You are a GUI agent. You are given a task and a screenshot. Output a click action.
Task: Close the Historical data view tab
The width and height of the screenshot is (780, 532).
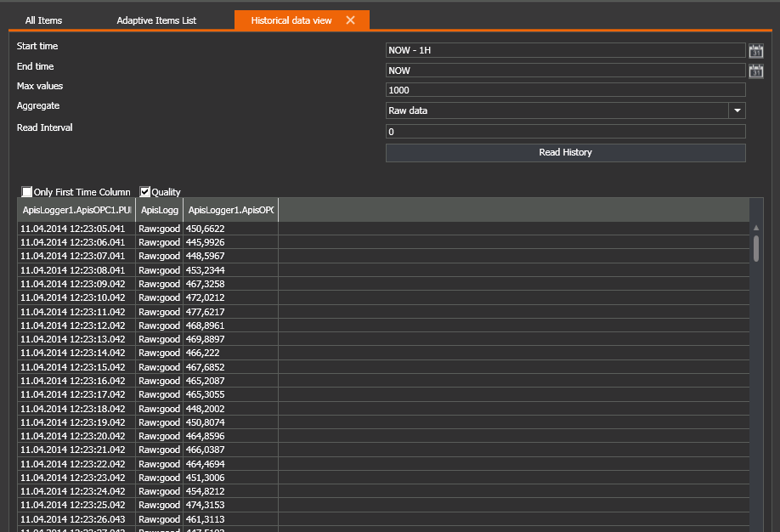[x=350, y=20]
